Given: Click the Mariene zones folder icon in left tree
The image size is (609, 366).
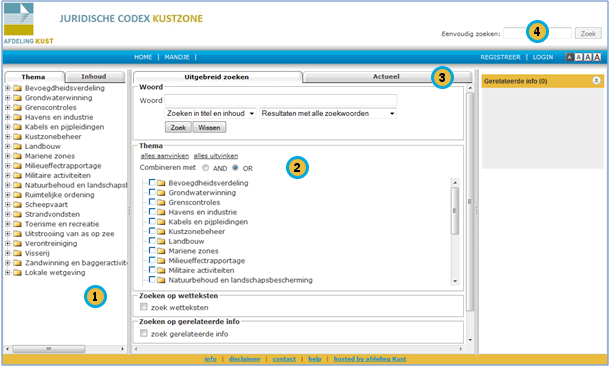Looking at the screenshot, I should click(x=17, y=156).
